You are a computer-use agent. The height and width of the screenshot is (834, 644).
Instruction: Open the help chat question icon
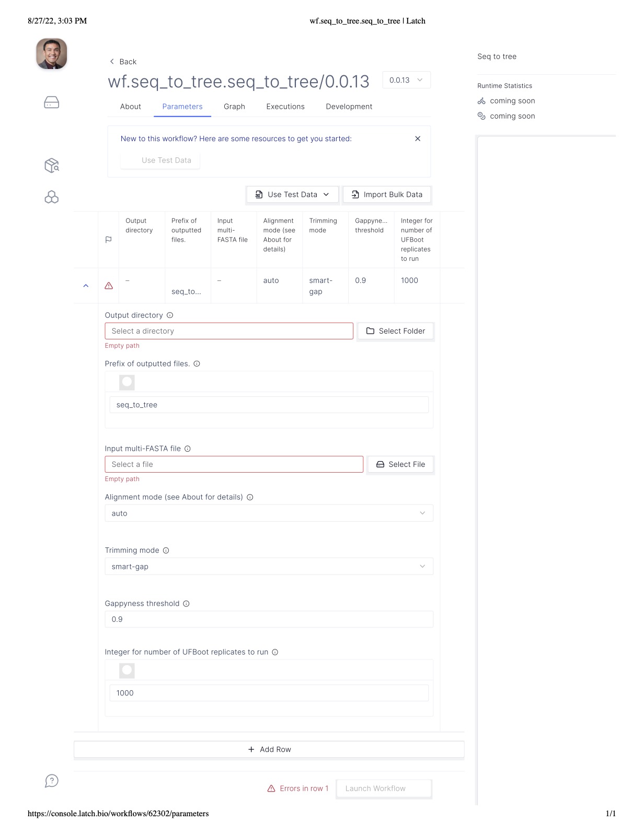pyautogui.click(x=51, y=781)
